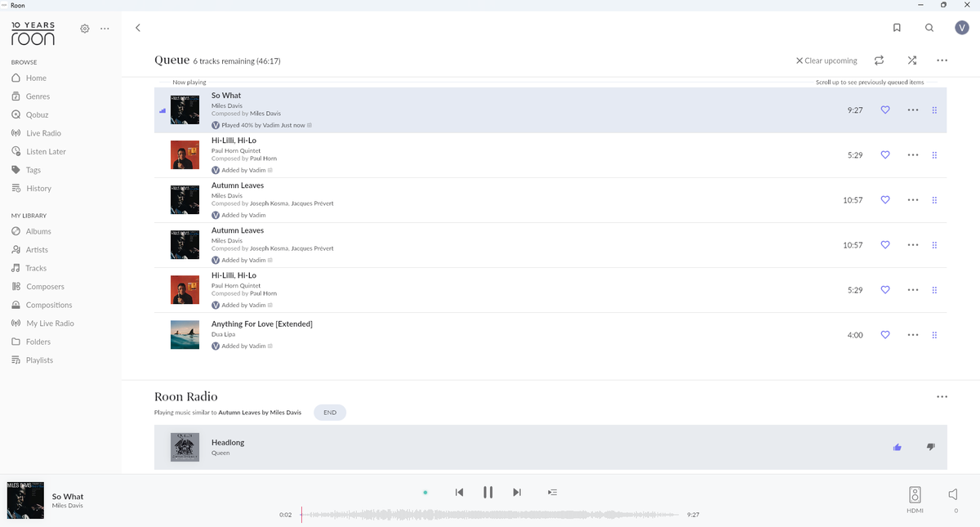Open more options for first Autumn Leaves

(913, 200)
